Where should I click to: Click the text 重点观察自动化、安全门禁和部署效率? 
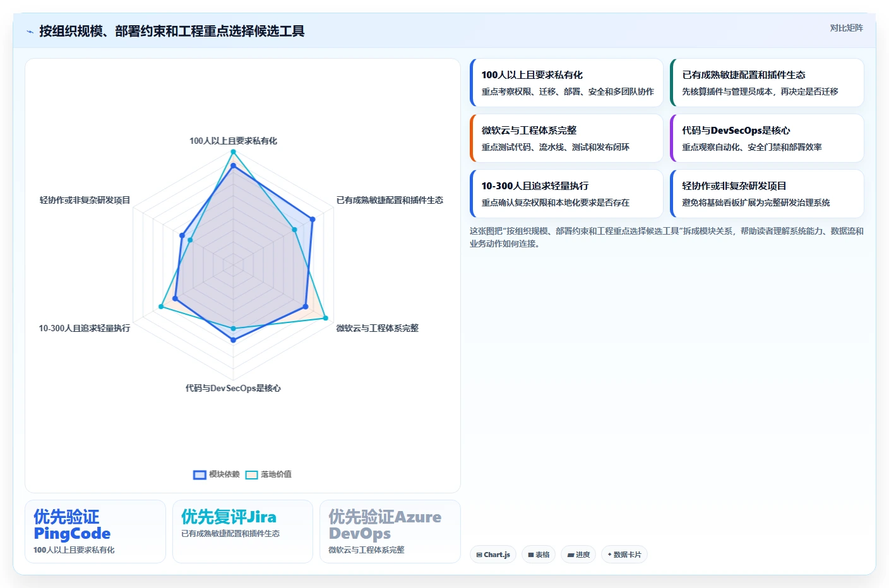(752, 147)
